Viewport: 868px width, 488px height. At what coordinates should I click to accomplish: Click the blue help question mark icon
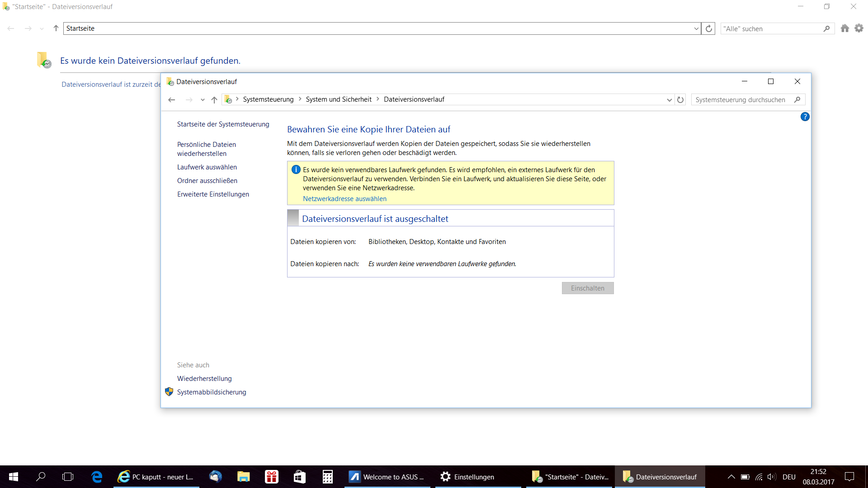point(805,117)
